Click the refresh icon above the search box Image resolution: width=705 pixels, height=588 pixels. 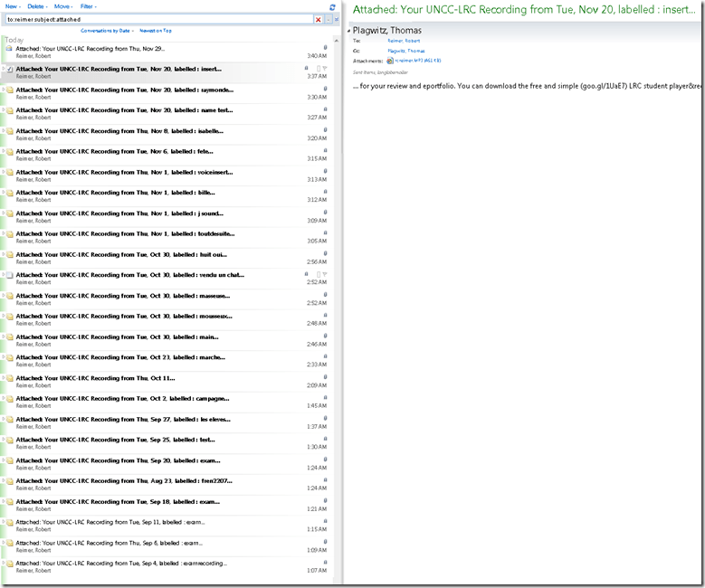332,6
